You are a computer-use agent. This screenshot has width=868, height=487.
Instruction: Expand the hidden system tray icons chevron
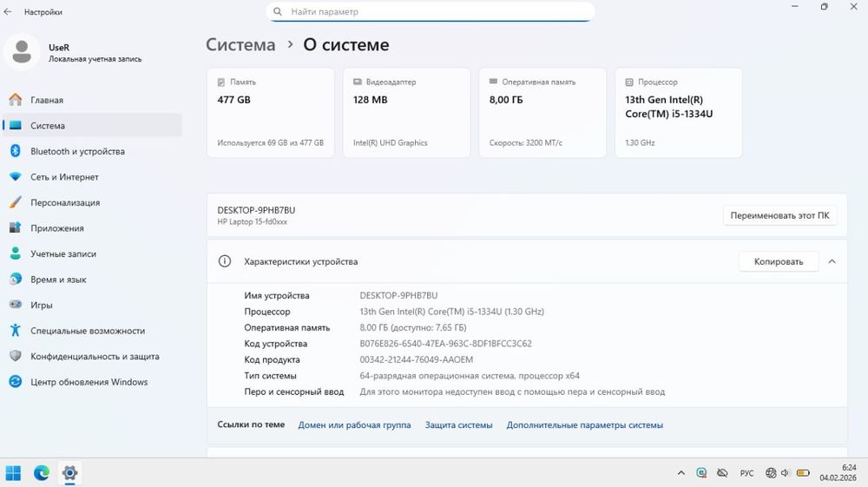(x=681, y=473)
